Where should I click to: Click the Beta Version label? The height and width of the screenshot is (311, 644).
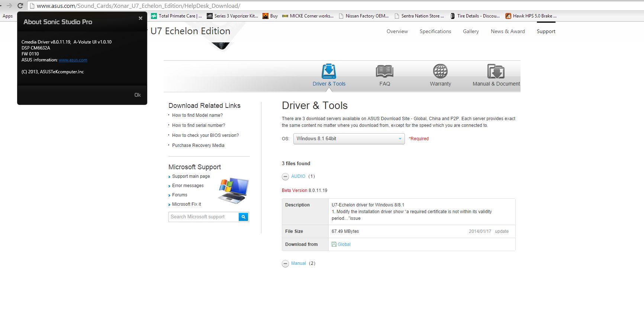click(294, 190)
